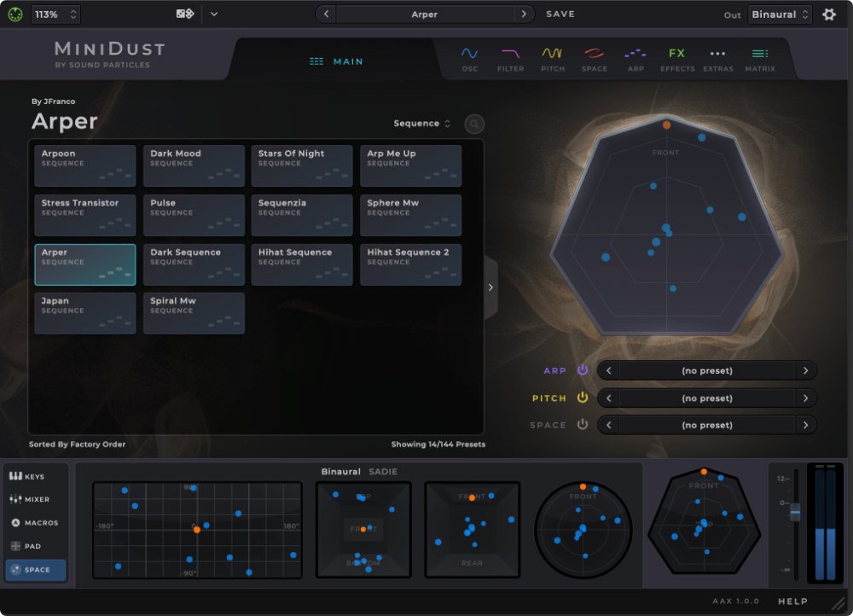Screen dimensions: 853x616
Task: Open the Sequence category dropdown
Action: (421, 124)
